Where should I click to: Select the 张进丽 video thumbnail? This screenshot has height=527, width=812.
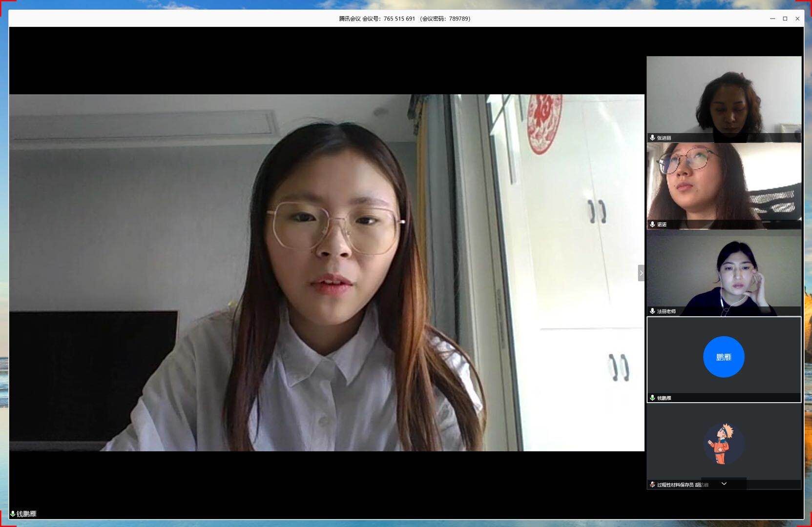click(x=724, y=98)
